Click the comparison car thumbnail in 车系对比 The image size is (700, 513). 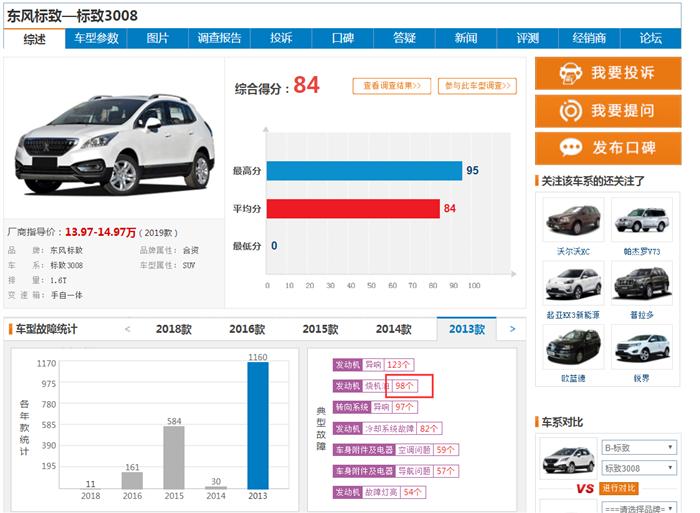(568, 460)
